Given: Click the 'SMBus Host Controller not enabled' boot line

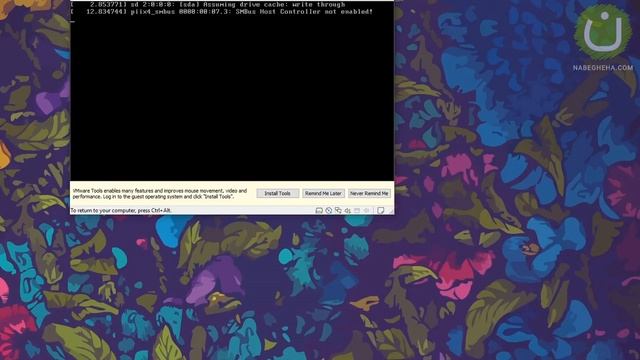Looking at the screenshot, I should [222, 12].
